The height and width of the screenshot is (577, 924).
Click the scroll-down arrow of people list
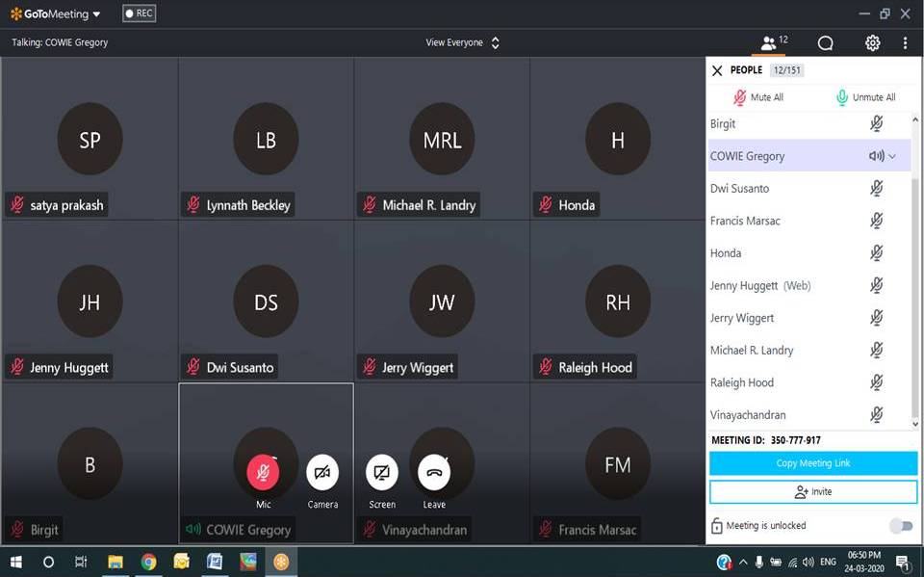[915, 423]
